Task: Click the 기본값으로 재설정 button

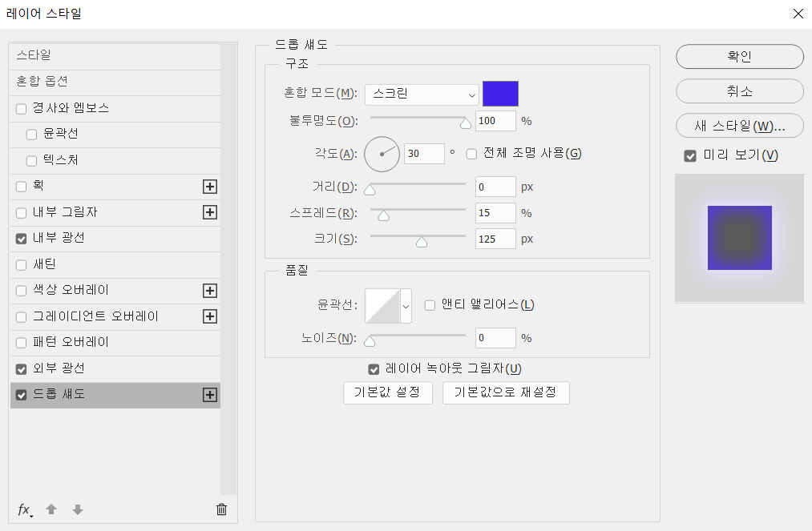Action: click(x=506, y=392)
